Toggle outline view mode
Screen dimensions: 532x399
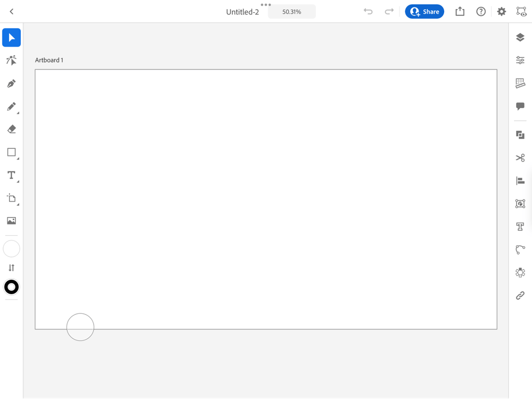[x=521, y=12]
